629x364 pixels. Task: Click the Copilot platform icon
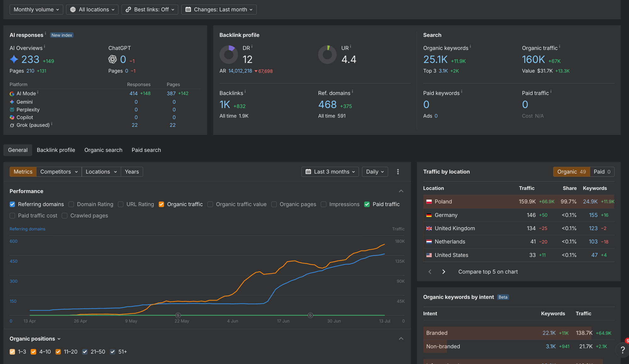pos(12,117)
